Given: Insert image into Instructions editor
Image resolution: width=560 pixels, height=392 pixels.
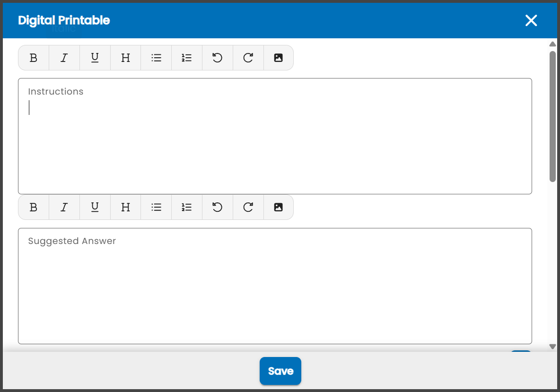Looking at the screenshot, I should pyautogui.click(x=279, y=58).
